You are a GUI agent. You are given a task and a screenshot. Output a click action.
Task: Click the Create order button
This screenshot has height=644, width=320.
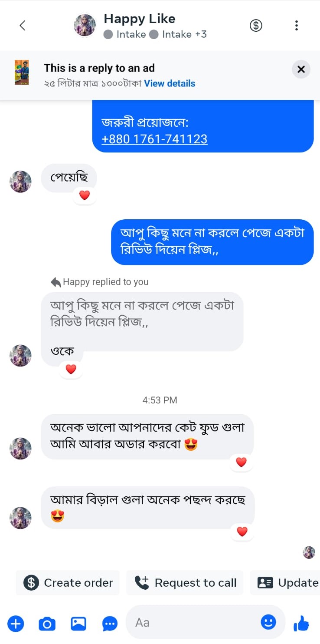pyautogui.click(x=68, y=583)
